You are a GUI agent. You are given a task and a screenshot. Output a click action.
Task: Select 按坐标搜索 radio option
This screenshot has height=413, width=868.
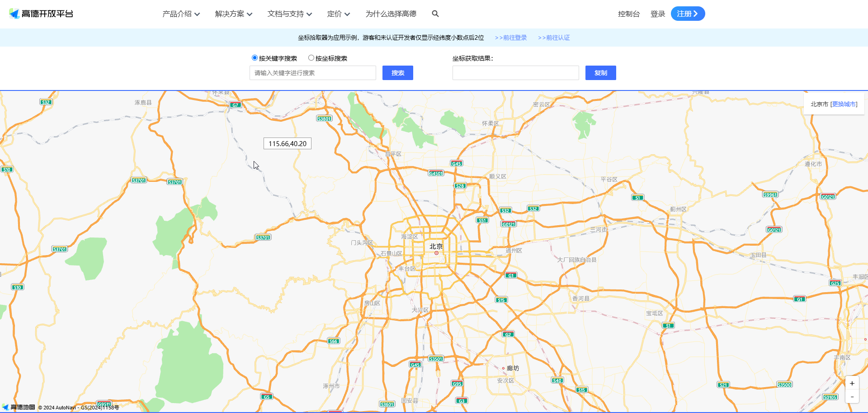311,58
